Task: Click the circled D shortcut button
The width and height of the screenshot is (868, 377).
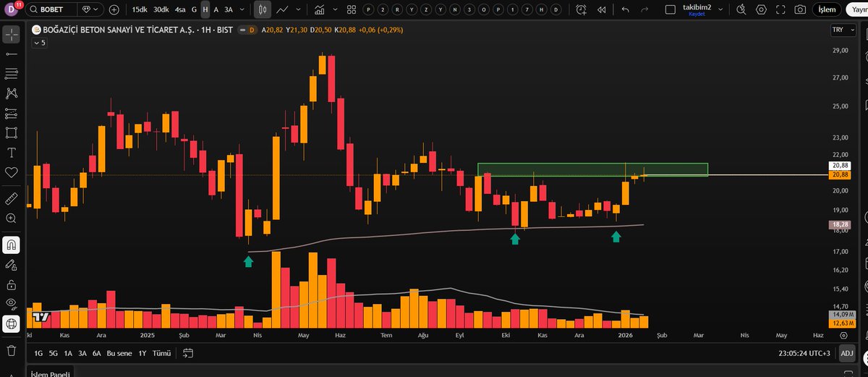Action: pyautogui.click(x=556, y=9)
